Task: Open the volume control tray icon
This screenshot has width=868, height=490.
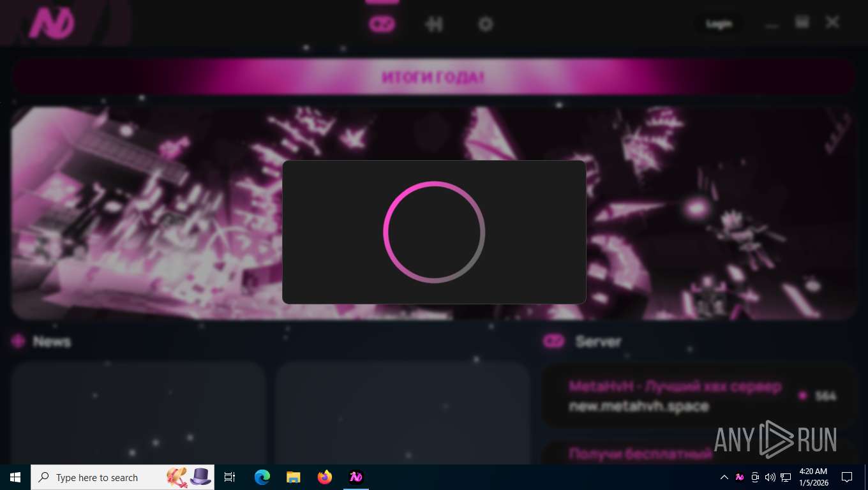Action: pos(770,477)
